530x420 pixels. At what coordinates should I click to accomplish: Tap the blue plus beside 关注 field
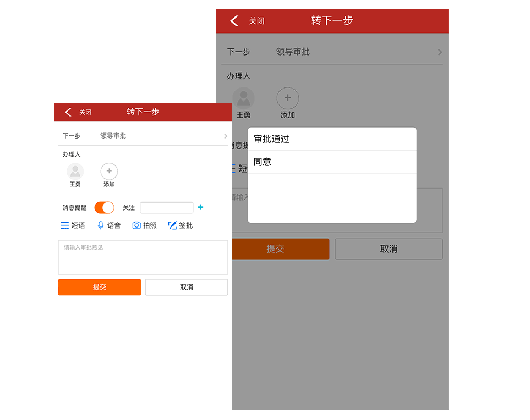(x=200, y=207)
